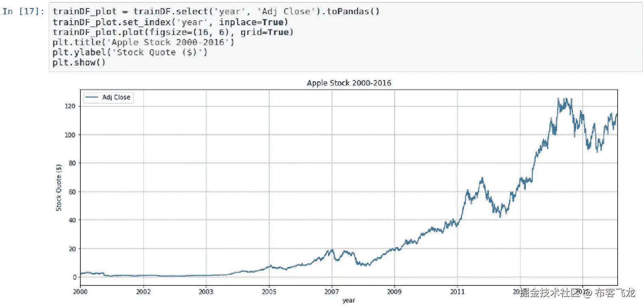Click the code line with toPandas()
Screen dimensions: 644x307
tap(216, 11)
